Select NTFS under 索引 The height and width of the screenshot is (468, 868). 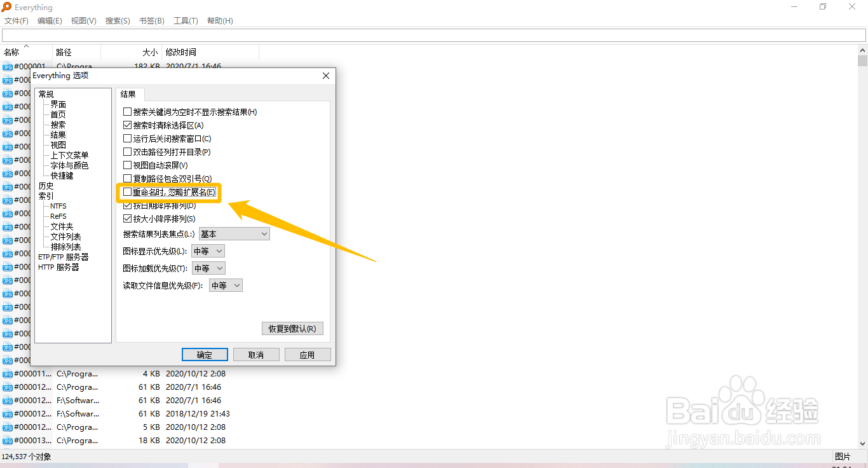(58, 206)
